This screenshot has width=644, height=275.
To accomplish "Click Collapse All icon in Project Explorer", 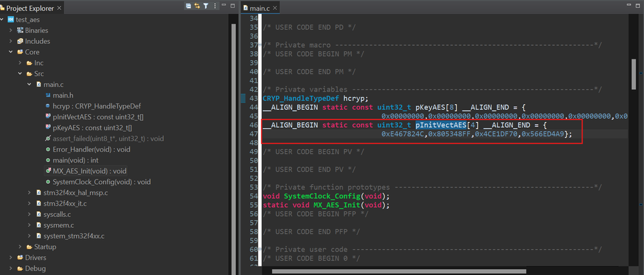I will [x=188, y=6].
